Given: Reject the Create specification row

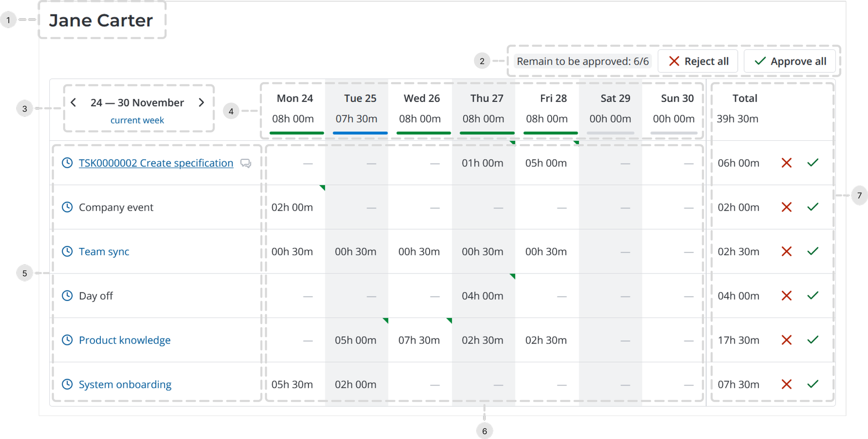Looking at the screenshot, I should point(787,163).
